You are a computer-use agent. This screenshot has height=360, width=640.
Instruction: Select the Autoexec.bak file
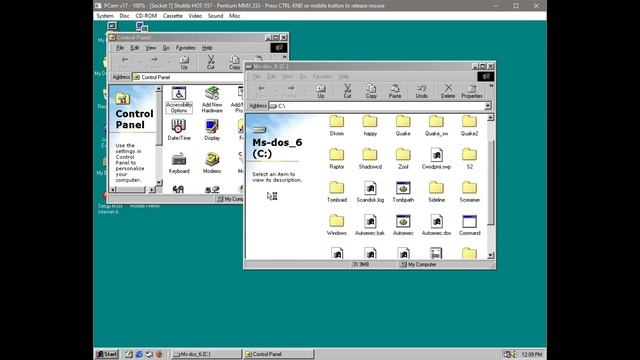pos(370,224)
